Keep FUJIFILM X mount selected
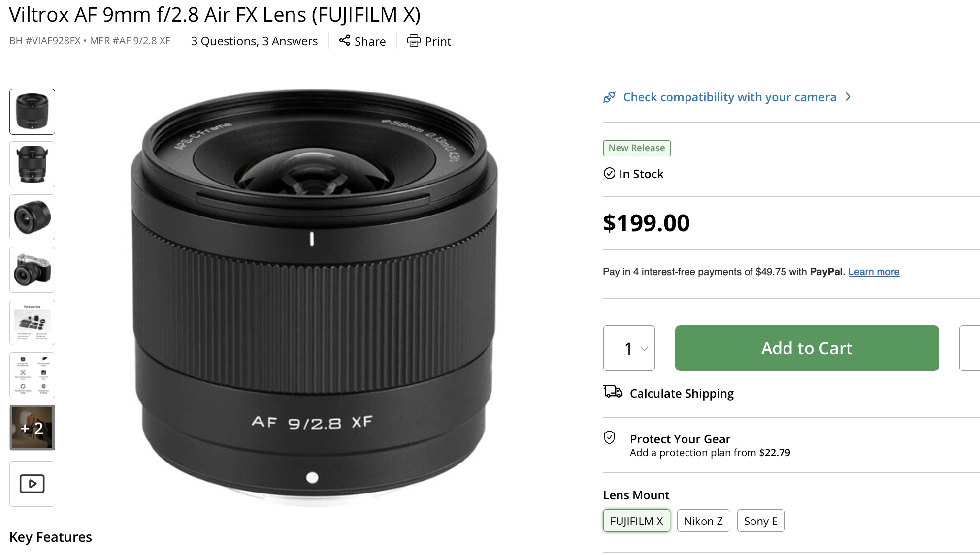 [x=636, y=521]
